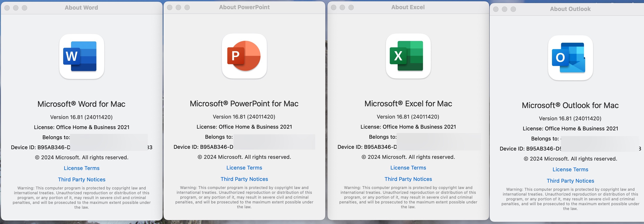Image resolution: width=644 pixels, height=224 pixels.
Task: Click the About Word title bar text
Action: (82, 8)
